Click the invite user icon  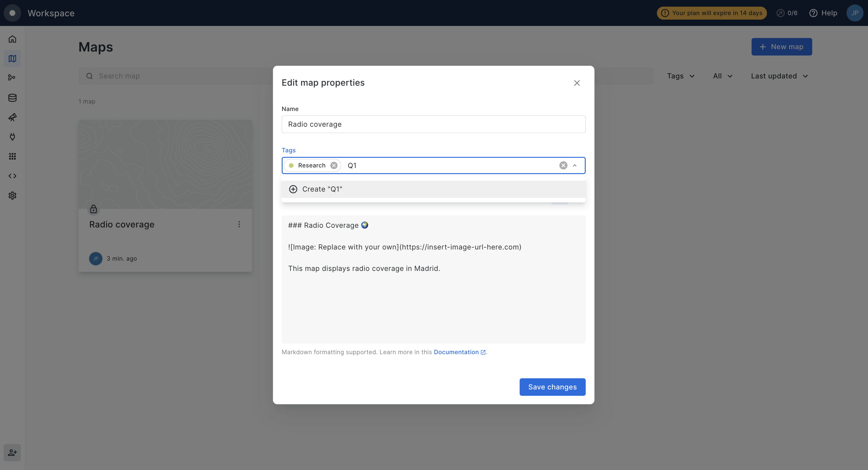click(12, 453)
